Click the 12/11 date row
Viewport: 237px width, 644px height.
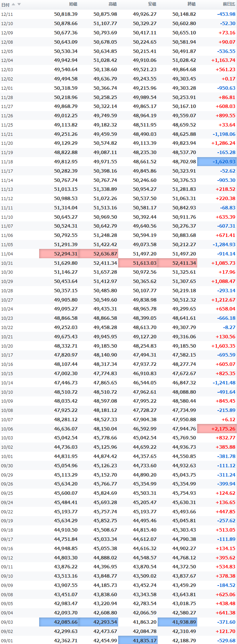click(x=118, y=14)
